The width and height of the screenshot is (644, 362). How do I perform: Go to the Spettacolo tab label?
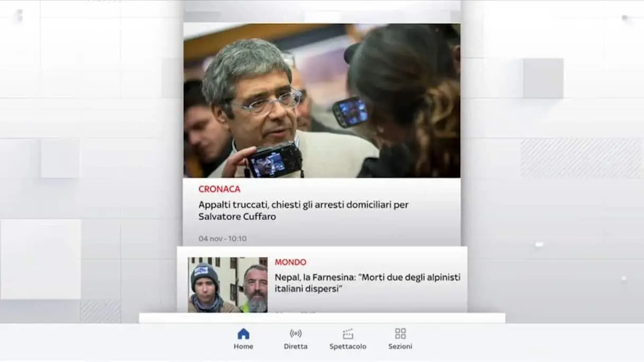(x=347, y=347)
